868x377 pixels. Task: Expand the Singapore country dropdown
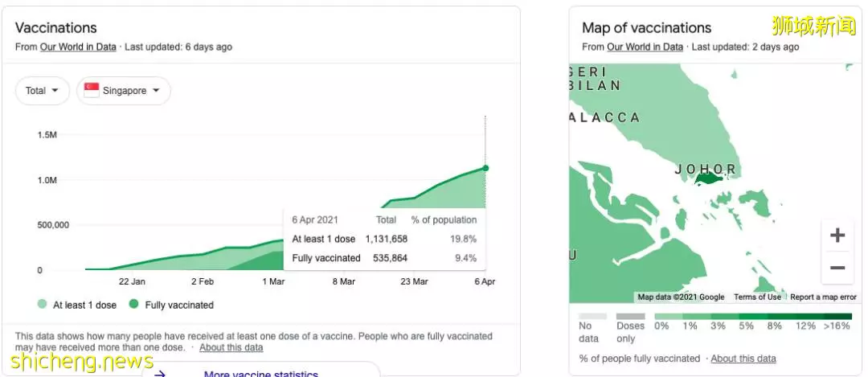click(x=124, y=90)
